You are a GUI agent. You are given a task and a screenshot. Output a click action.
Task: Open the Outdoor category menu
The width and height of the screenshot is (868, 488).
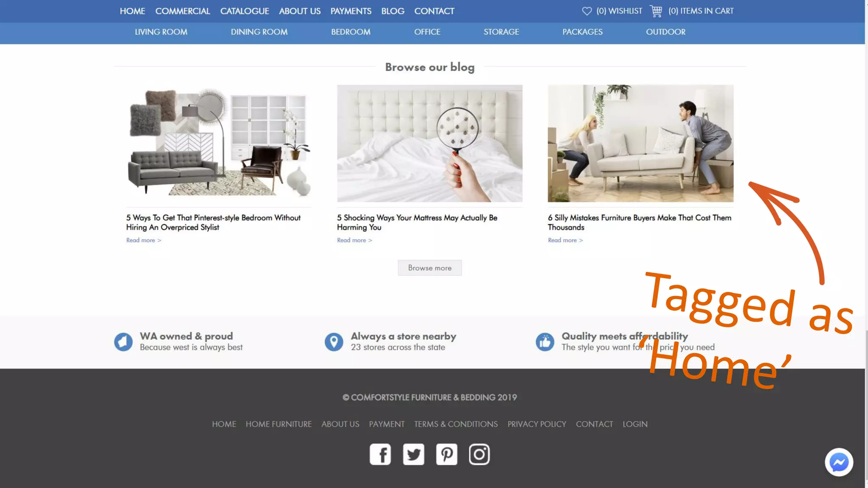[x=665, y=32]
